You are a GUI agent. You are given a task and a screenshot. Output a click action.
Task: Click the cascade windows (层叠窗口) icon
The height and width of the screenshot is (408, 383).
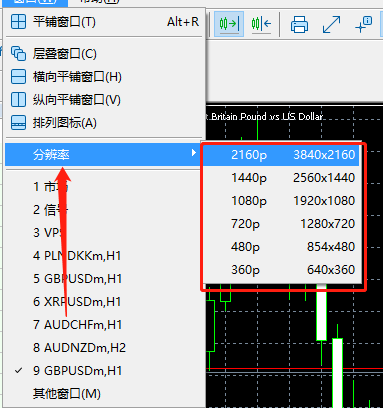click(18, 53)
